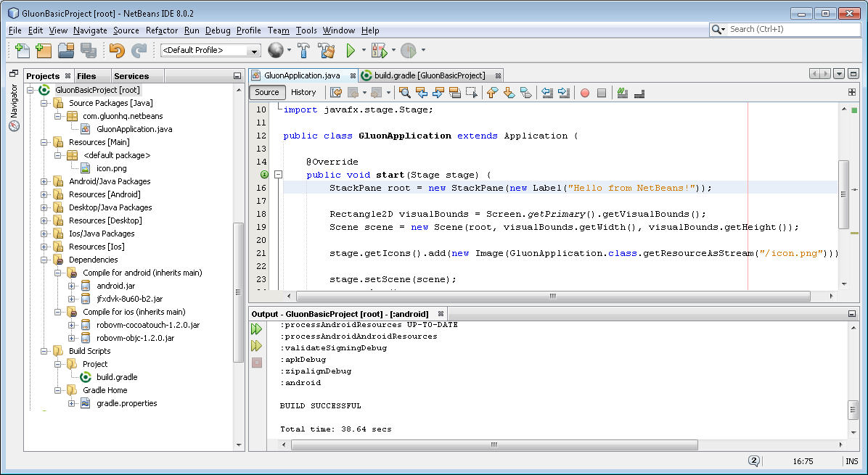
Task: Click the Build Project hammer icon
Action: click(303, 50)
